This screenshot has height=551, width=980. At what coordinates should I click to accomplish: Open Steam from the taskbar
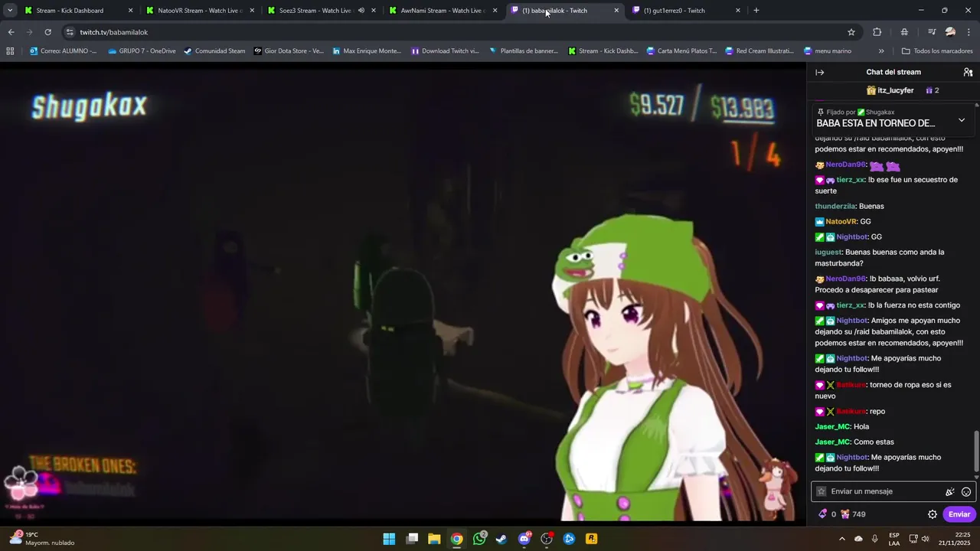click(x=501, y=539)
